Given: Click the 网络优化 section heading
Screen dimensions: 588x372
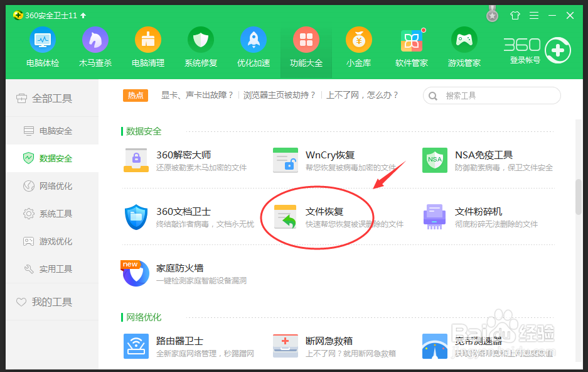Looking at the screenshot, I should 144,317.
